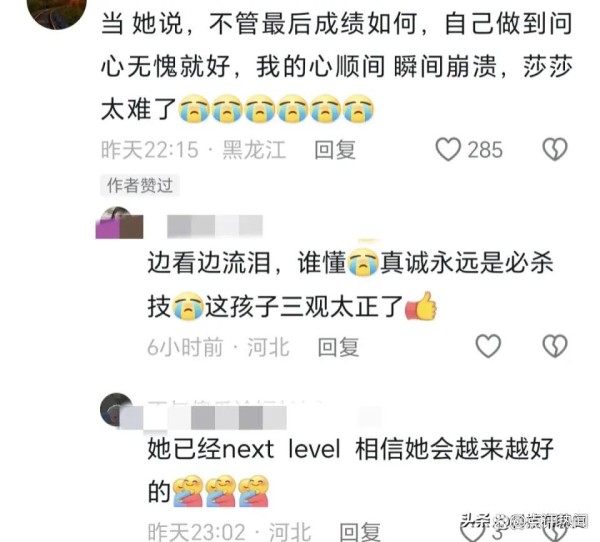This screenshot has width=600, height=542.
Task: Dislike the Heilongjiang comment via broken heart
Action: (555, 149)
